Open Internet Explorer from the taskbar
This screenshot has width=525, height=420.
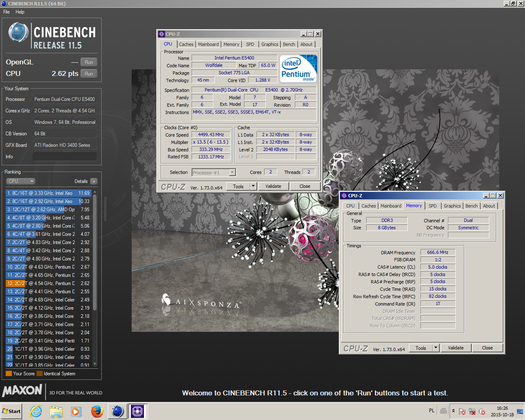(36, 411)
